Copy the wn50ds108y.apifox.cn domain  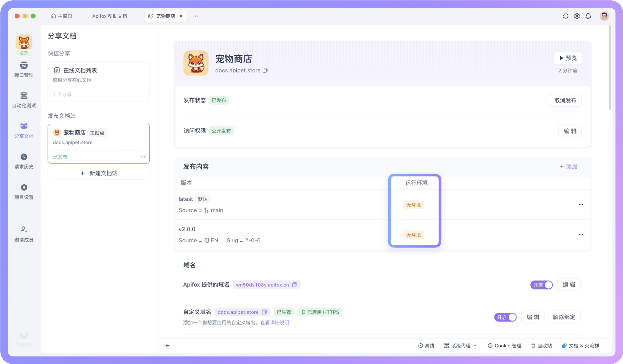click(x=295, y=285)
